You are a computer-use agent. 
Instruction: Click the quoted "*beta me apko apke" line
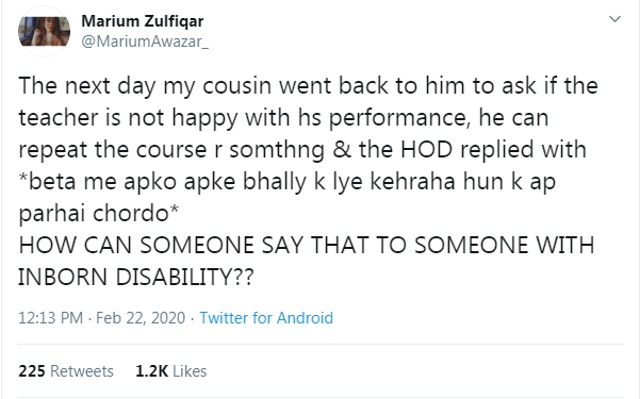click(287, 182)
